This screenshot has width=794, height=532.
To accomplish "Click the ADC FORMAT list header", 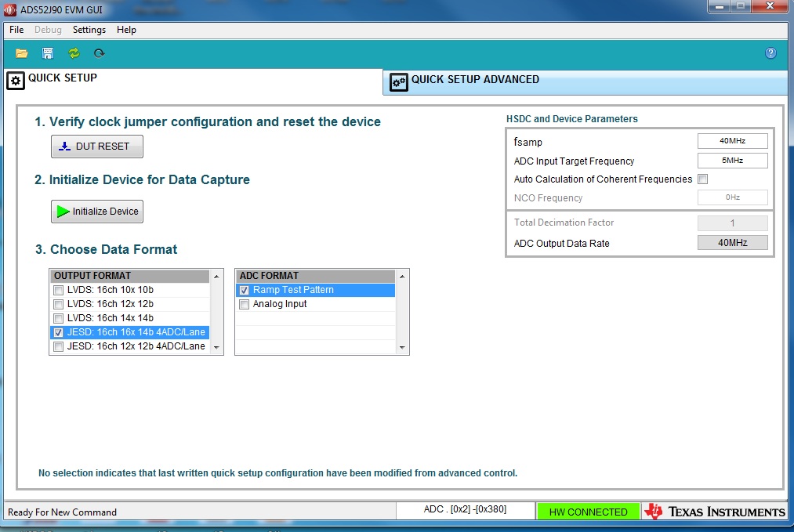I will point(315,276).
